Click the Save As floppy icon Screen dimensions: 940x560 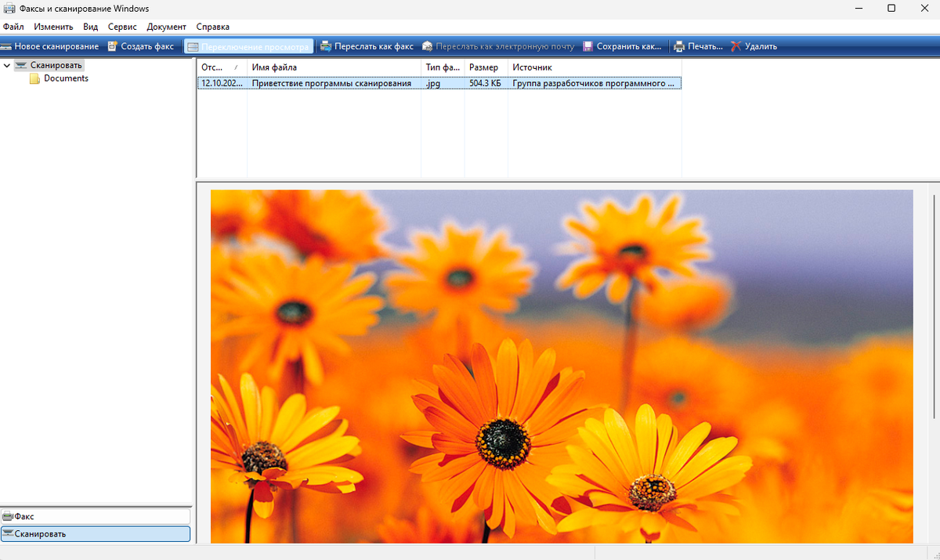587,46
